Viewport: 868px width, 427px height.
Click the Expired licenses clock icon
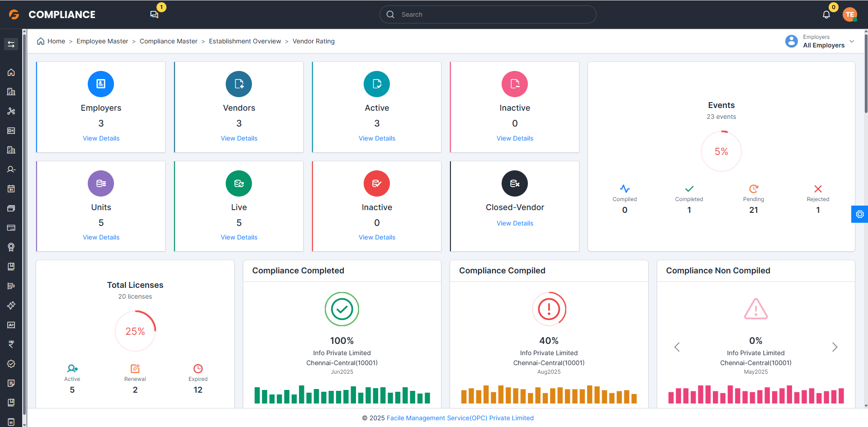click(x=198, y=369)
